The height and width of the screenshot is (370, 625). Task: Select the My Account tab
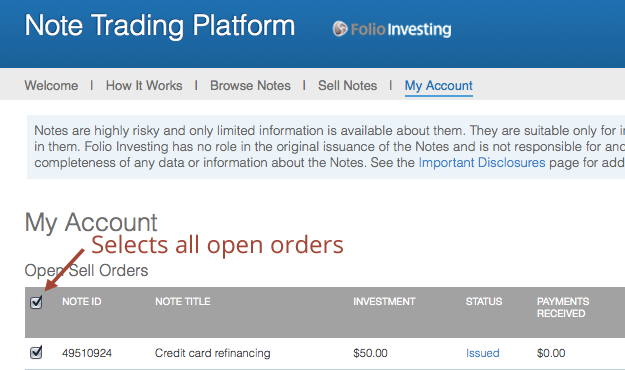click(438, 86)
